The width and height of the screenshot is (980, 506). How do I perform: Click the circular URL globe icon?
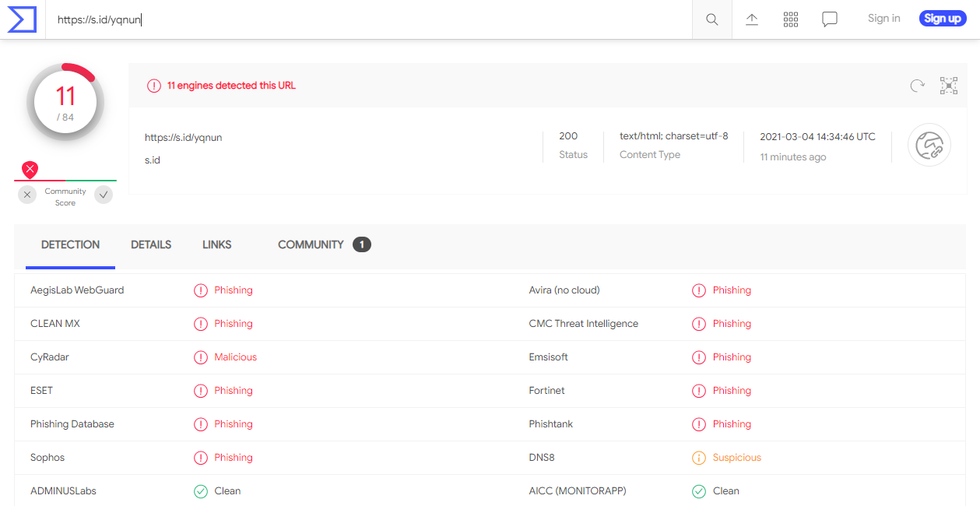tap(929, 146)
